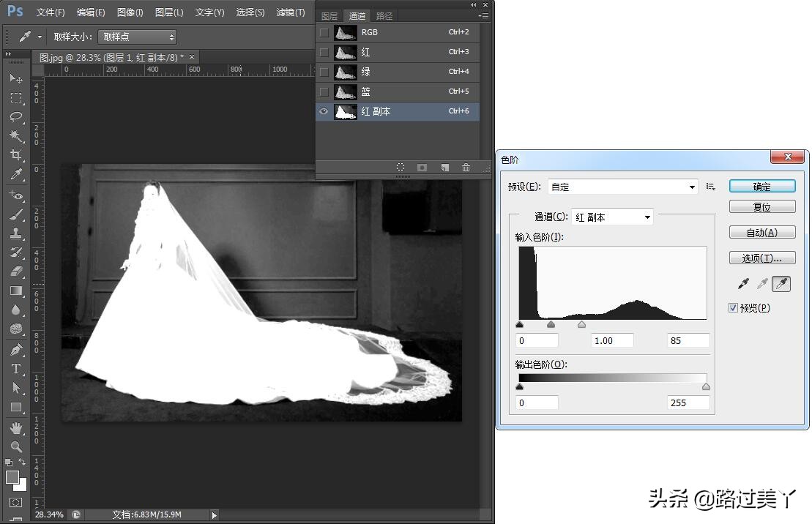Select the Rectangle shape tool
812x524 pixels.
pos(16,407)
